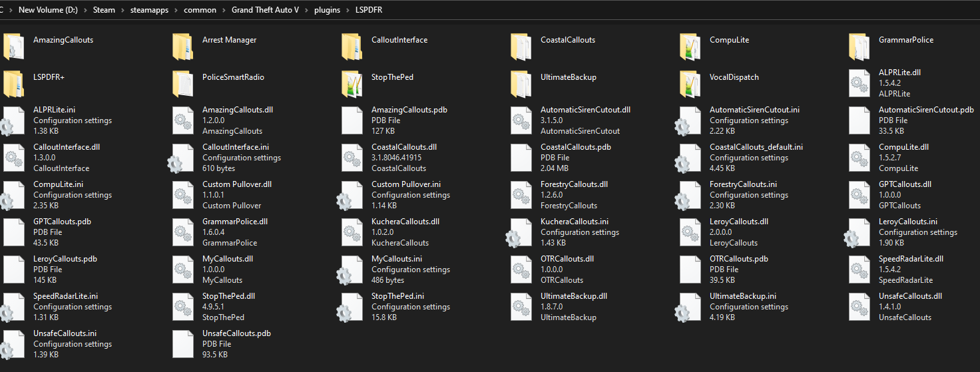980x372 pixels.
Task: Select the AmazingCallouts.dll file icon
Action: [182, 120]
